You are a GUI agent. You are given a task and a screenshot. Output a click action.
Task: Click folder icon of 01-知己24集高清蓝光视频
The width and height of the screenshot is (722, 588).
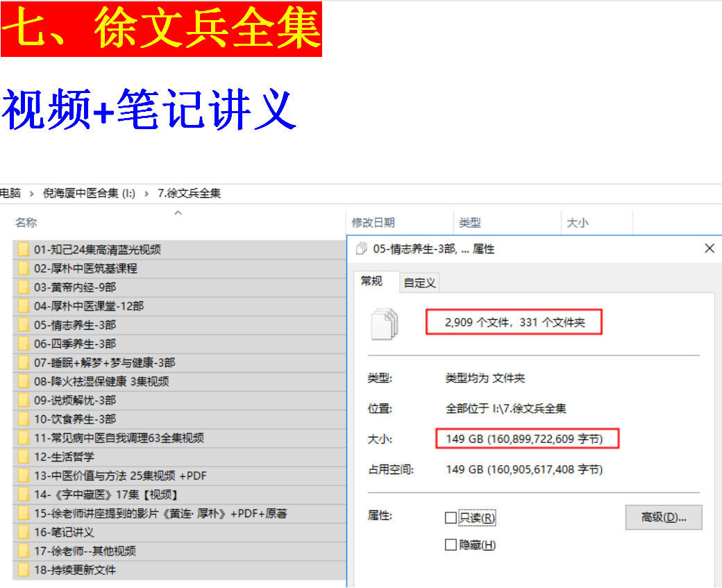(x=24, y=250)
